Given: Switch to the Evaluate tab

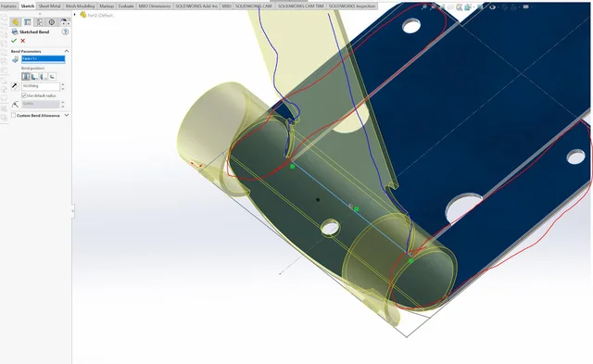Looking at the screenshot, I should [126, 6].
